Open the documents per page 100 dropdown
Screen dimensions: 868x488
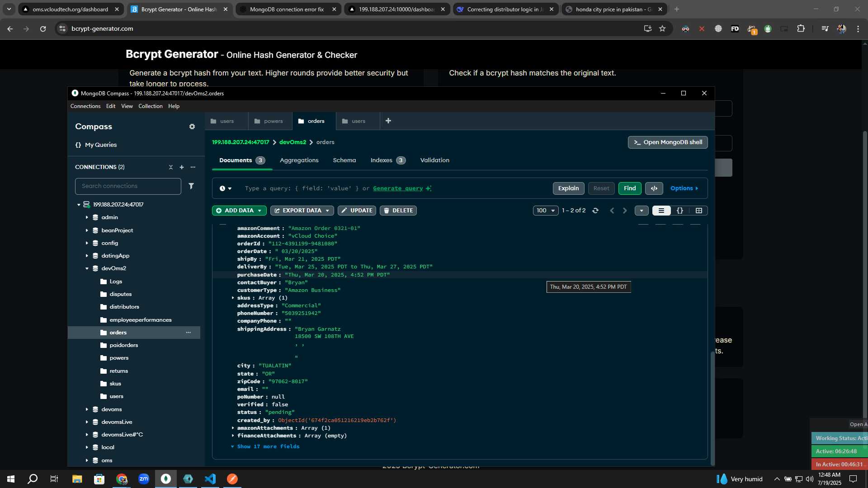tap(546, 211)
